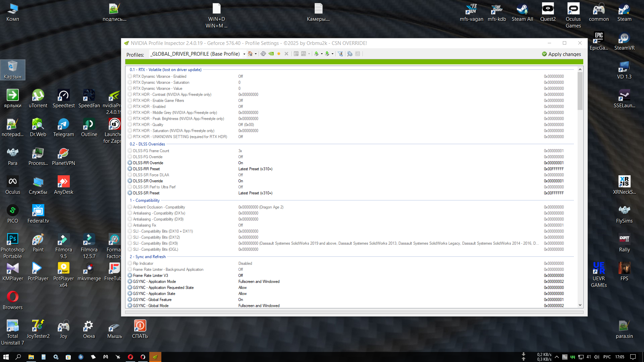Select the DLSS-RR Override row
The width and height of the screenshot is (644, 362).
[x=350, y=163]
